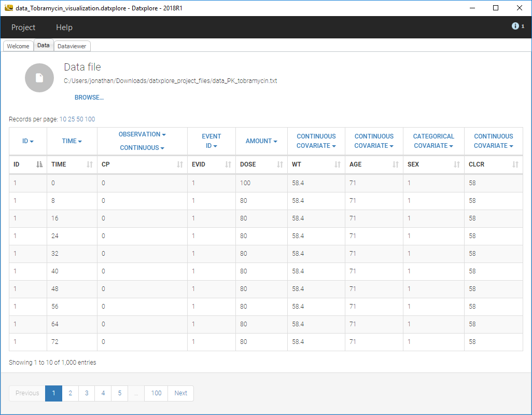This screenshot has height=415, width=532.
Task: Open the TIME column type dropdown
Action: pyautogui.click(x=72, y=141)
